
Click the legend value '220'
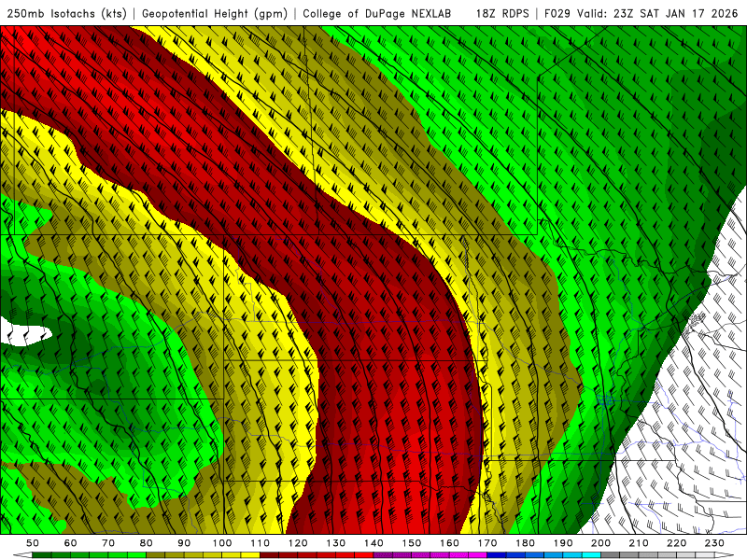tap(676, 543)
